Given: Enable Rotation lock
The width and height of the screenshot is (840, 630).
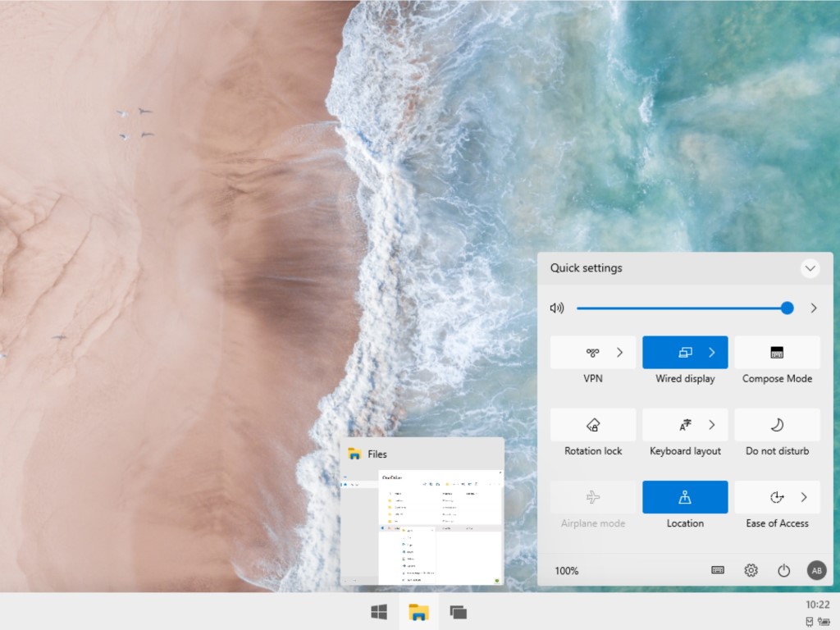Looking at the screenshot, I should 593,425.
